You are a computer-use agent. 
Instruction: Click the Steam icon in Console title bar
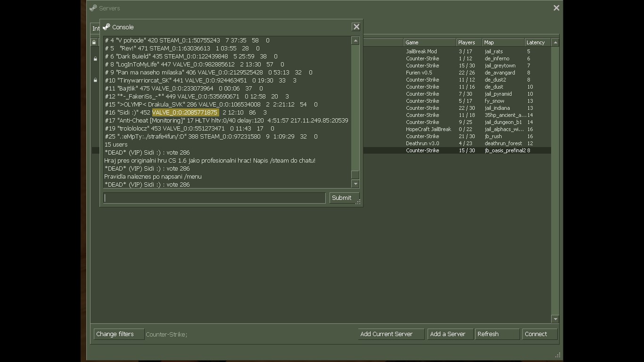107,27
